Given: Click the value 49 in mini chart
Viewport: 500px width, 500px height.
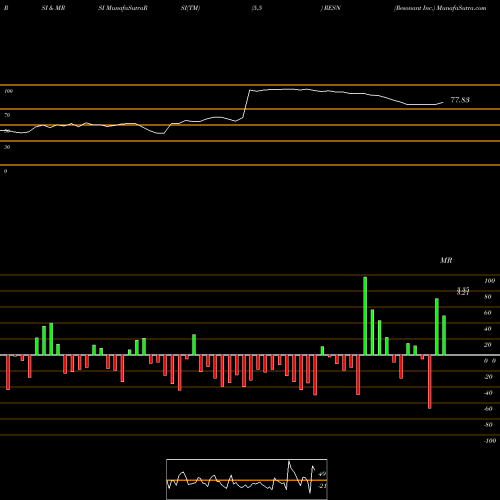Looking at the screenshot, I should pyautogui.click(x=322, y=474).
